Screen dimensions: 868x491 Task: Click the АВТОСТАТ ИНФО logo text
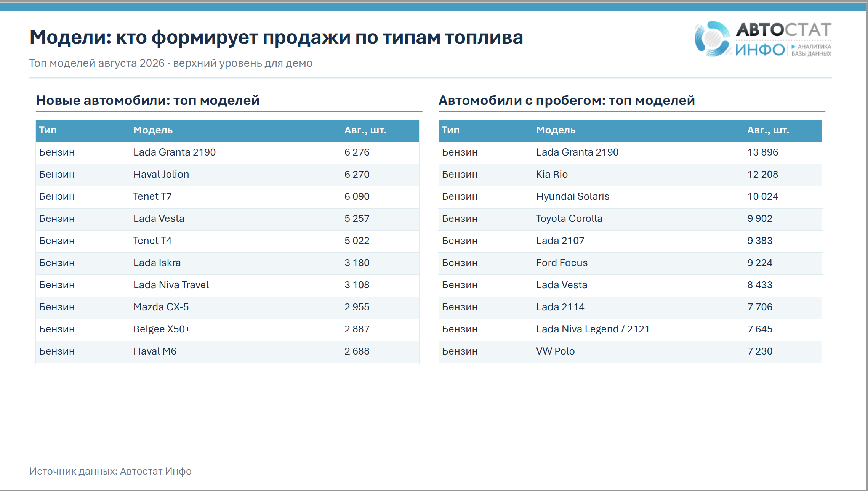[x=783, y=39]
